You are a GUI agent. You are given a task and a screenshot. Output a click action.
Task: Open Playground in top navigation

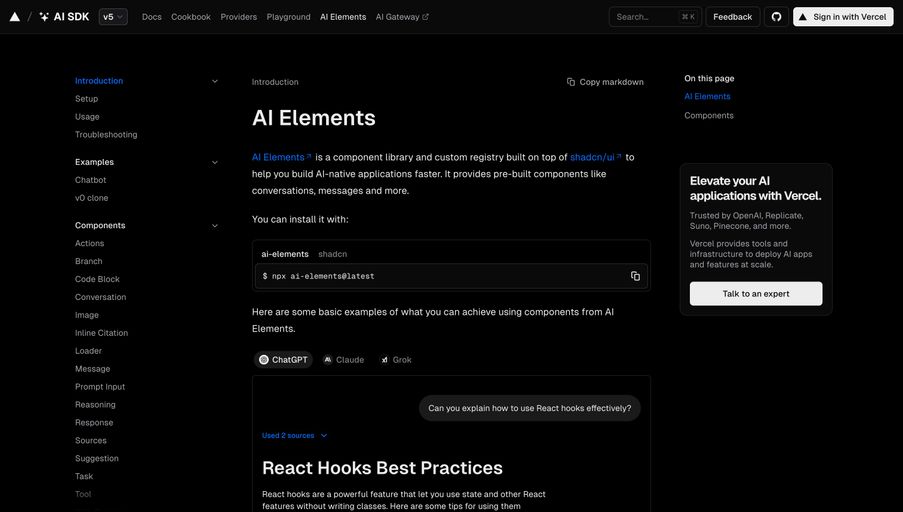click(x=288, y=17)
